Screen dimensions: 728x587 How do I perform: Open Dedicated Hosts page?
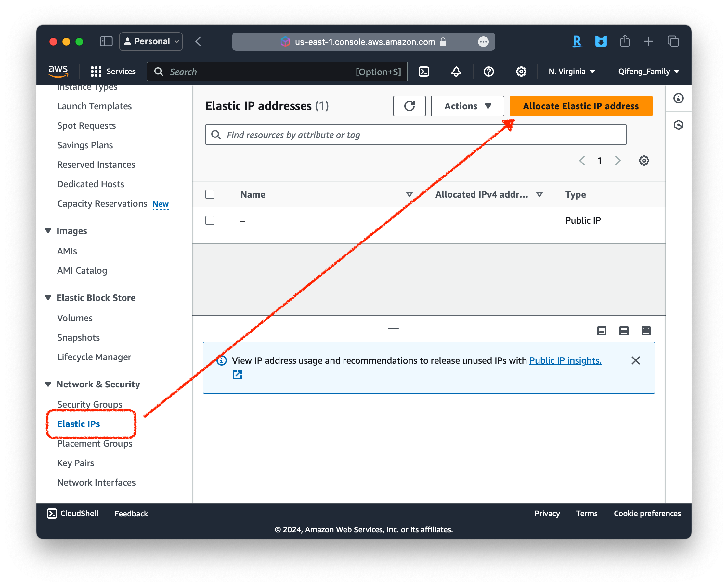tap(91, 184)
